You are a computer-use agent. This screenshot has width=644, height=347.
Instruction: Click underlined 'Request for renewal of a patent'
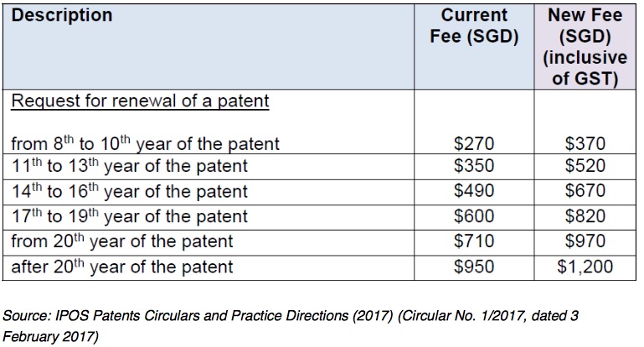click(x=140, y=102)
